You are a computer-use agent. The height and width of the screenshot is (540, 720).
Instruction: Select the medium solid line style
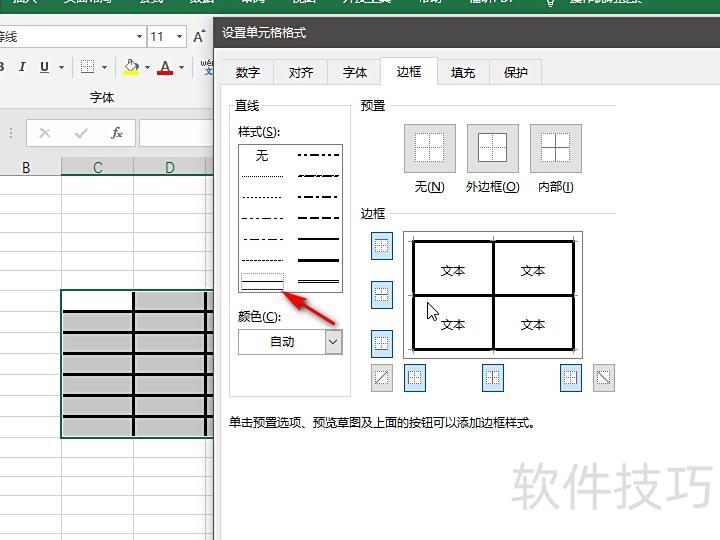318,239
